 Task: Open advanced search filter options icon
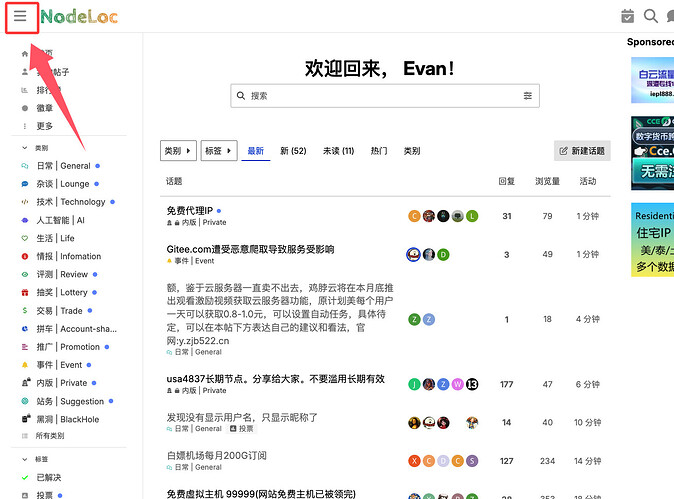527,96
